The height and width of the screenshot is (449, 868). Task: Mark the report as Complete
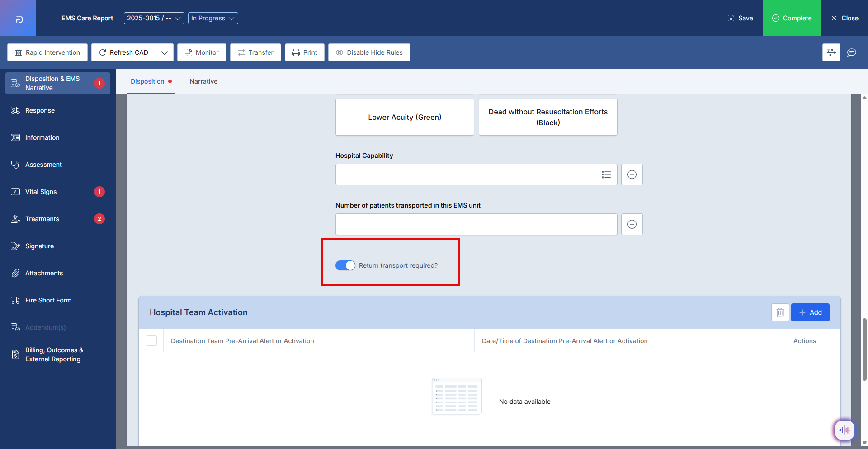(792, 18)
